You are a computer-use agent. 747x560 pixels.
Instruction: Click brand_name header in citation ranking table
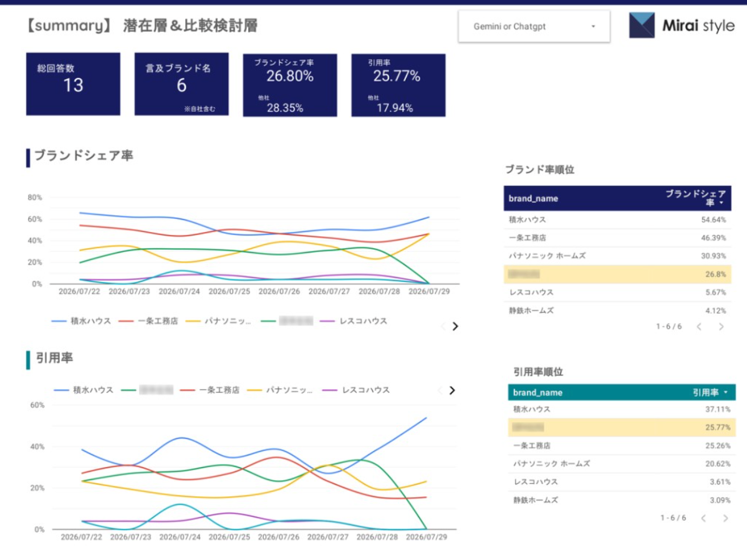click(537, 392)
